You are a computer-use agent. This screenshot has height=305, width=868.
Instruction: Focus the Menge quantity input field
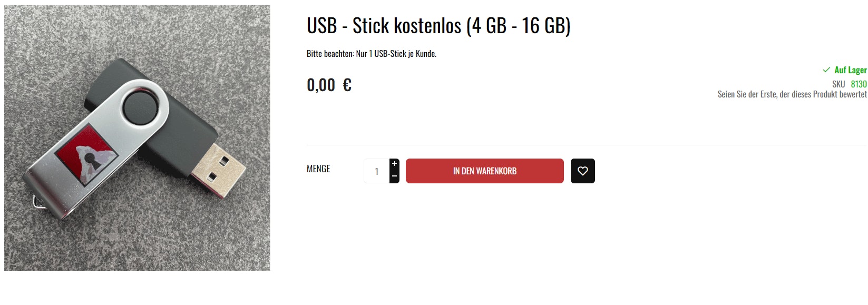[376, 171]
